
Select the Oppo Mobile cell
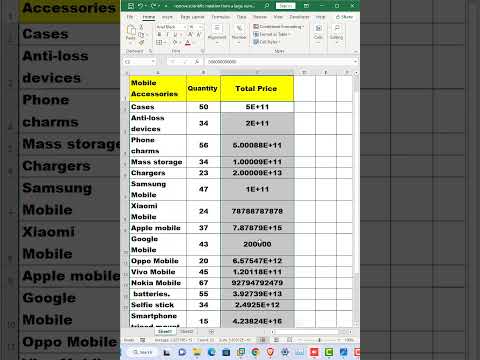pos(158,261)
